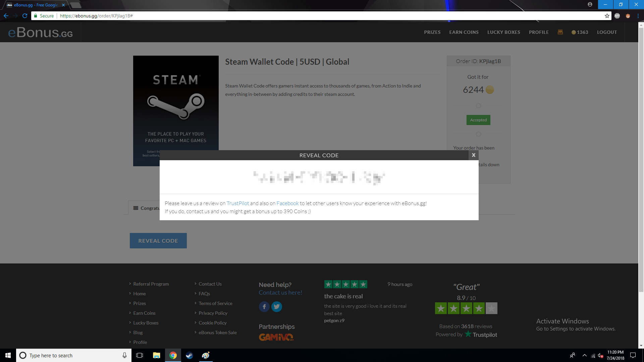Click the 8.9 rating stars widget

click(466, 308)
